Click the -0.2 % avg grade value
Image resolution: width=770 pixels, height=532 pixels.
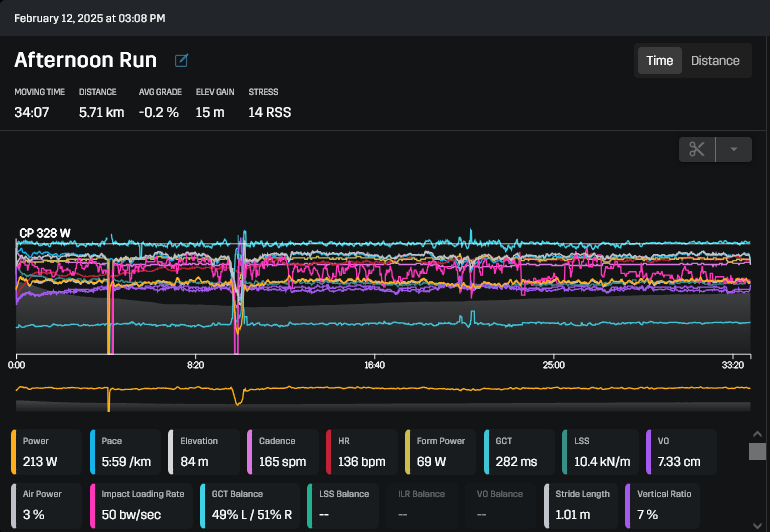click(x=159, y=112)
